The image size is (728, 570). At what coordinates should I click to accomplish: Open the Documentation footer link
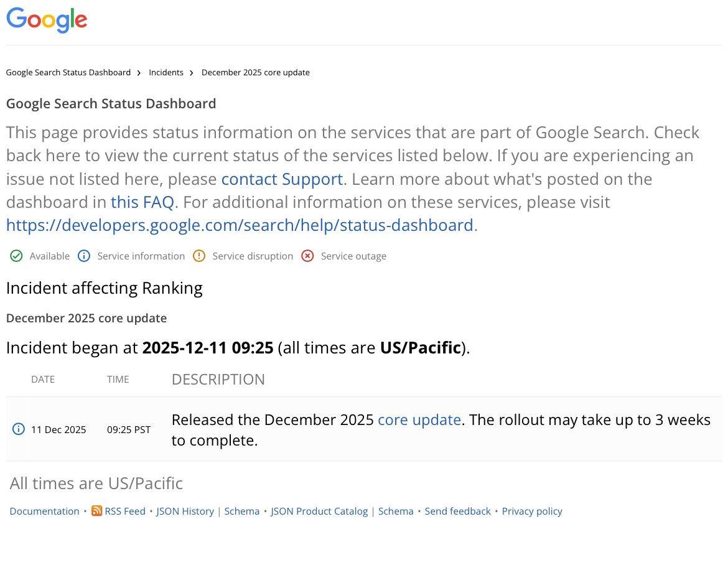44,511
